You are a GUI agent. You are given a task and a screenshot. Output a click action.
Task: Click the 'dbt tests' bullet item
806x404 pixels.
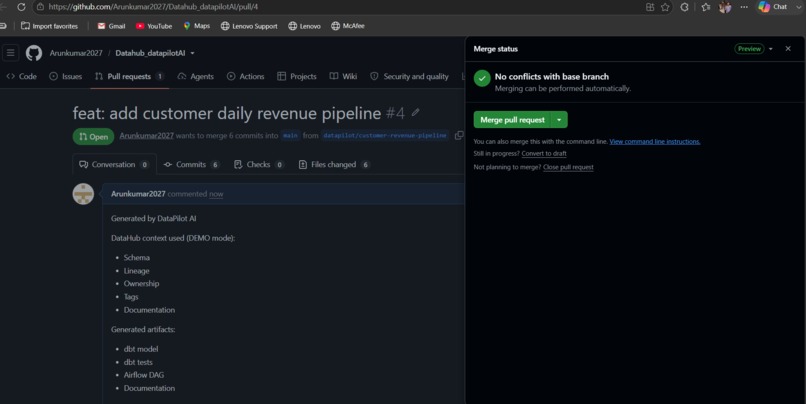(x=138, y=362)
